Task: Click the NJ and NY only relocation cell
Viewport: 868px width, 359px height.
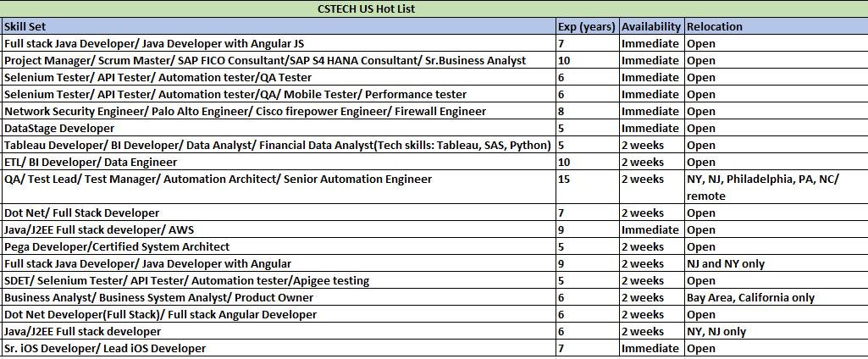Action: [726, 263]
